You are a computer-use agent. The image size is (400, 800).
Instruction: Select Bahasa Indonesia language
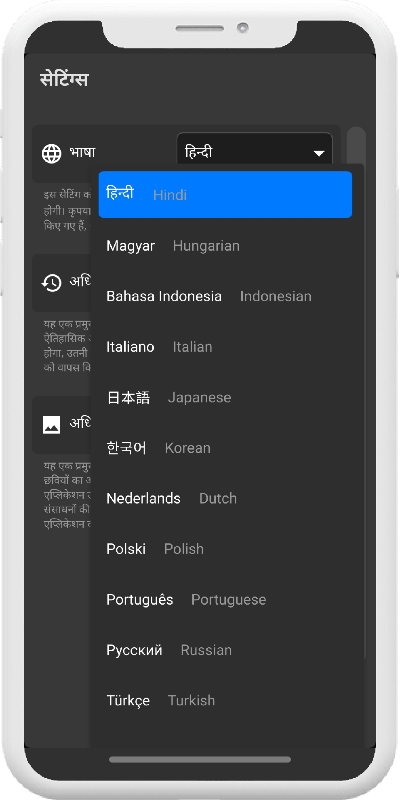click(x=225, y=296)
